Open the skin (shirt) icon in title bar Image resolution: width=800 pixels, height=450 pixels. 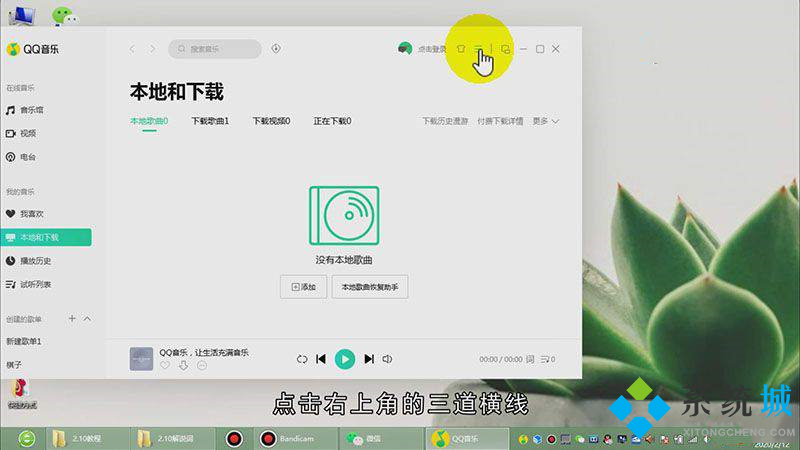tap(461, 49)
